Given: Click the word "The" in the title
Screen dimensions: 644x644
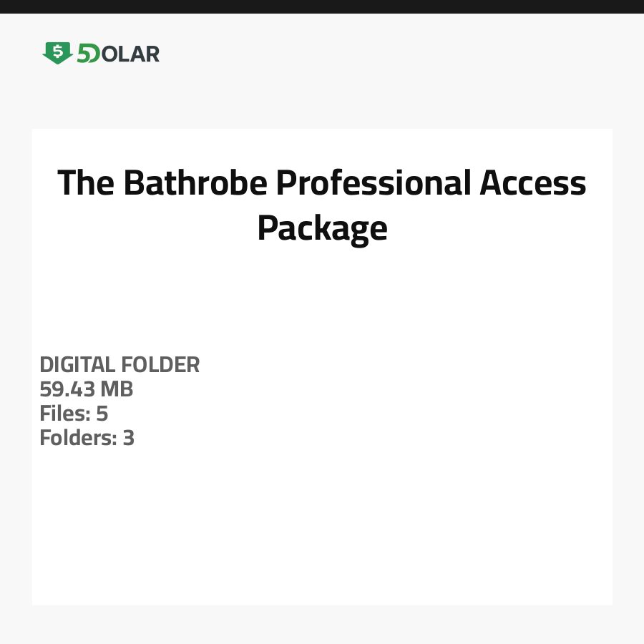Looking at the screenshot, I should click(85, 183).
